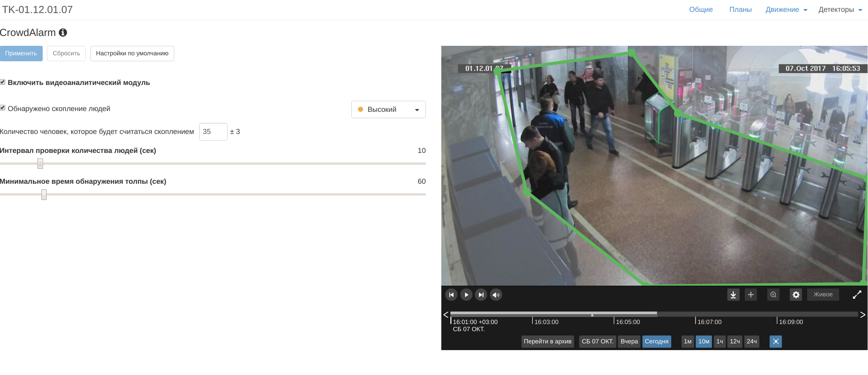Select the Сегодня button
Viewport: 868px width, 375px height.
(657, 341)
